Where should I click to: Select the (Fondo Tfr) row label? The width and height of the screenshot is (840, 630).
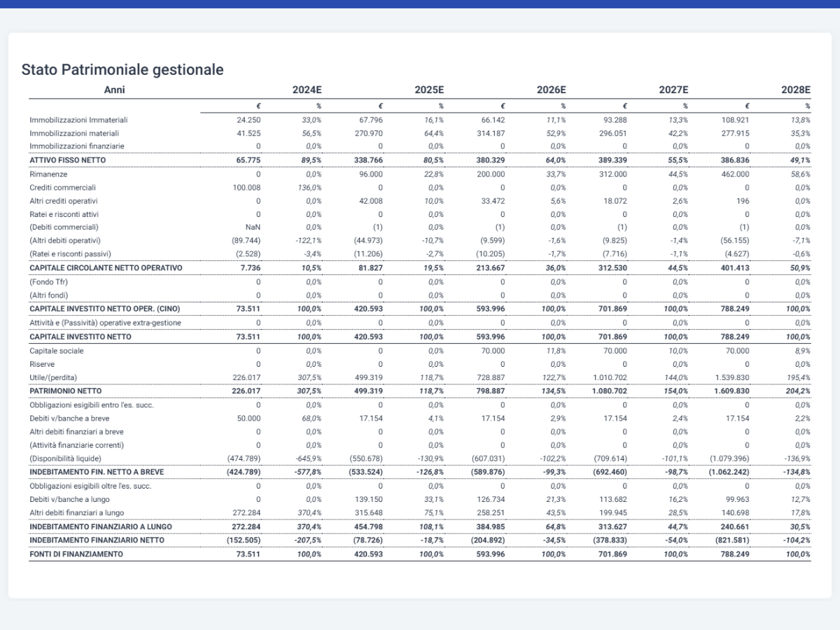[x=50, y=281]
